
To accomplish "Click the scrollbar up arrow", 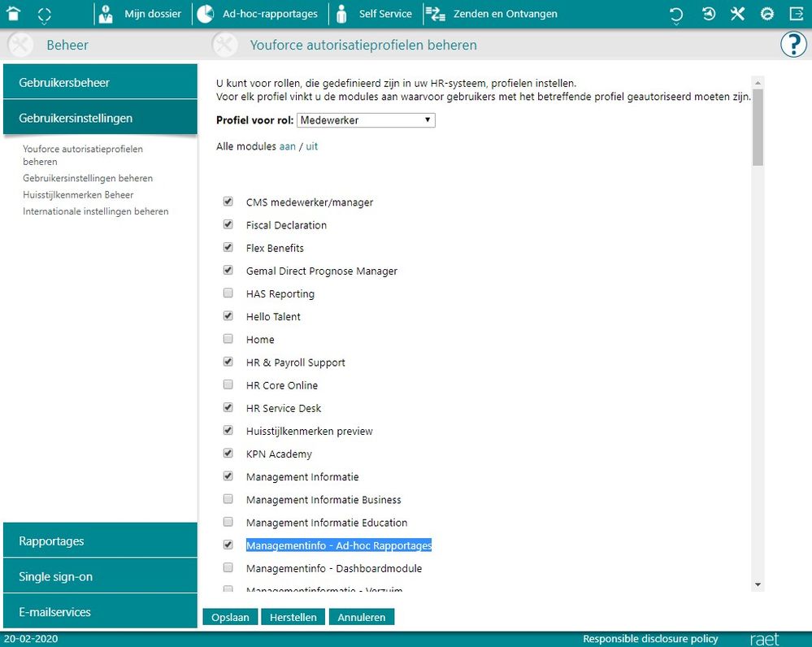I will 758,82.
